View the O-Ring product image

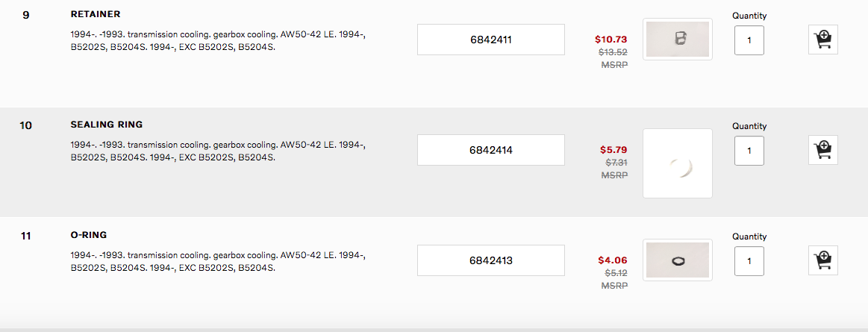(677, 260)
